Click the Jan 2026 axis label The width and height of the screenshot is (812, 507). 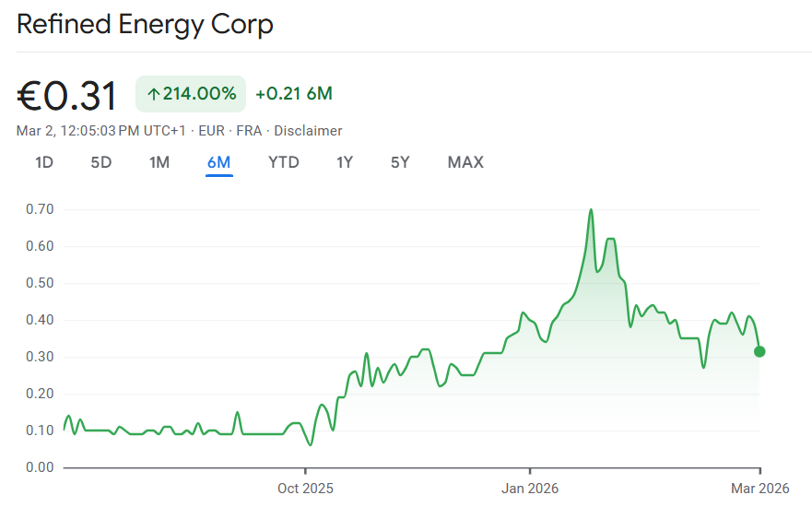[530, 486]
